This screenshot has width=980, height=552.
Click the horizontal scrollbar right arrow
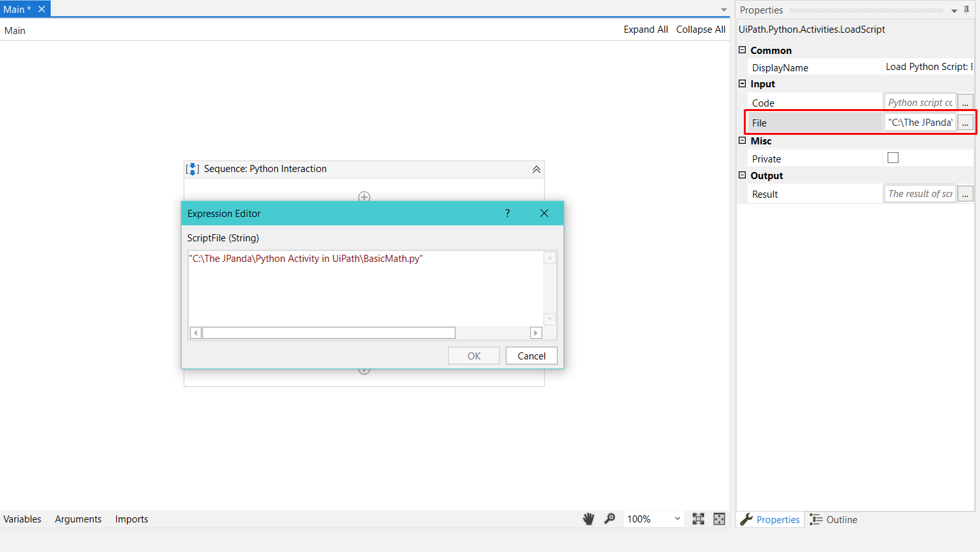(535, 332)
